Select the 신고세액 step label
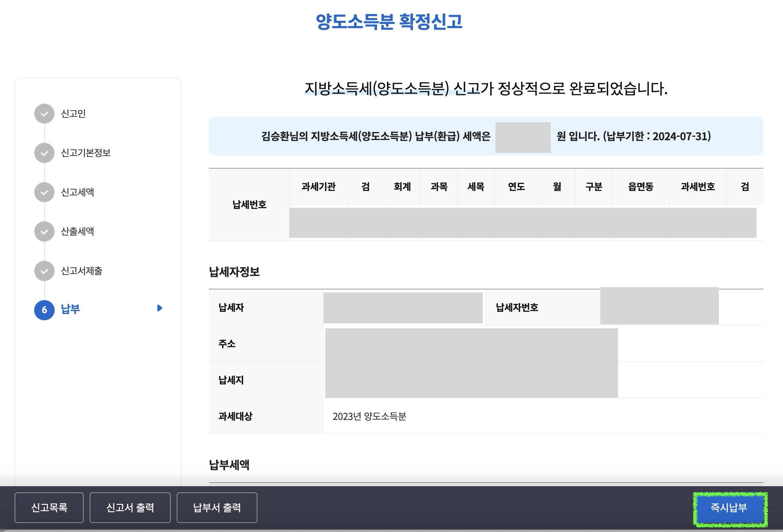Image resolution: width=783 pixels, height=532 pixels. 78,192
